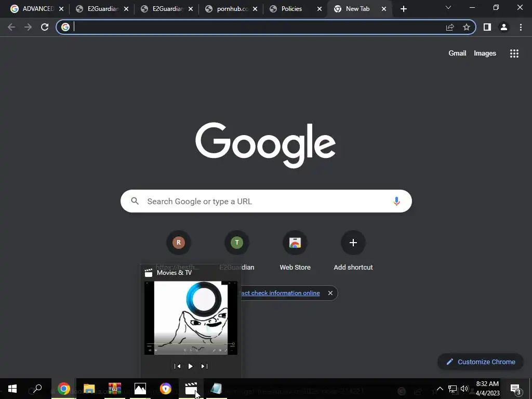
Task: Select the New Tab tab
Action: pyautogui.click(x=357, y=9)
